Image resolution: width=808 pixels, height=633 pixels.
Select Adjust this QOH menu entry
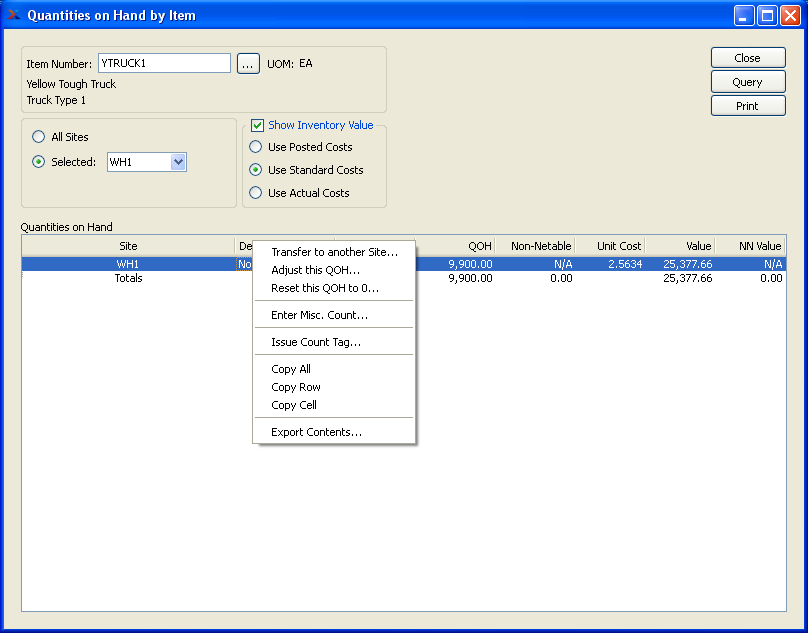point(315,270)
